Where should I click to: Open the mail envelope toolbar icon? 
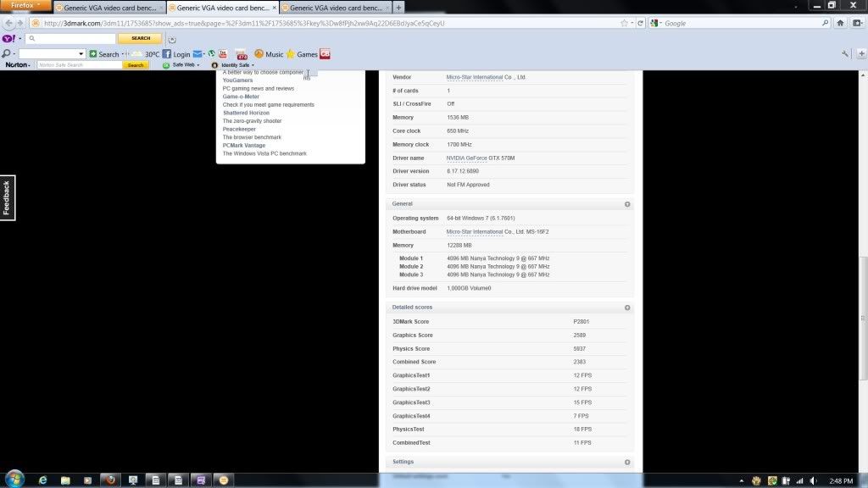(198, 54)
